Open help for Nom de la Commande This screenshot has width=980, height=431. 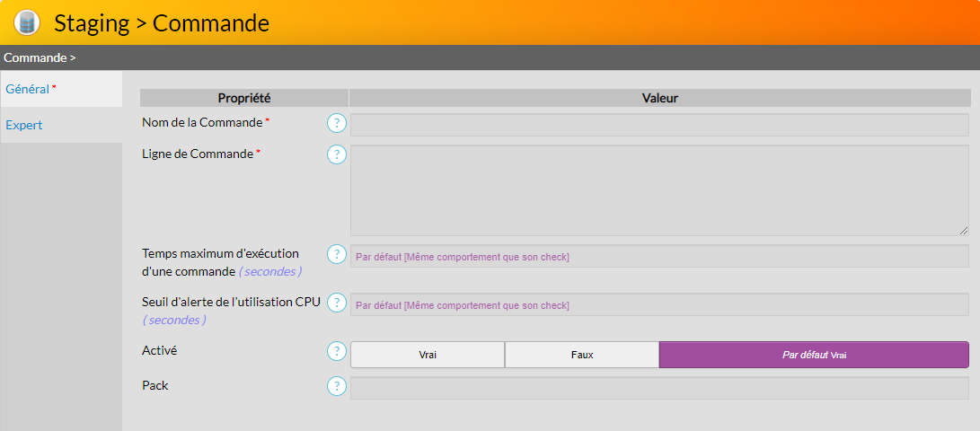(336, 123)
